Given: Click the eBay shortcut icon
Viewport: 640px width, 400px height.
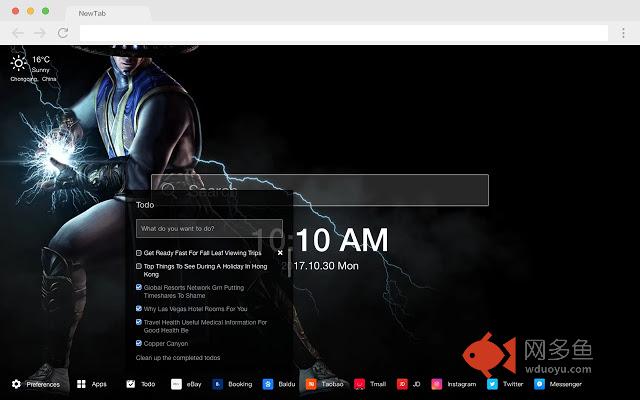Looking at the screenshot, I should (176, 384).
